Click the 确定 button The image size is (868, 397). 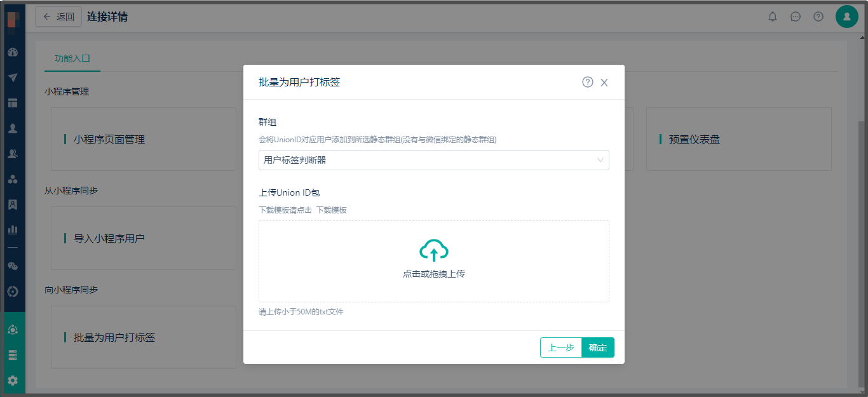tap(598, 347)
